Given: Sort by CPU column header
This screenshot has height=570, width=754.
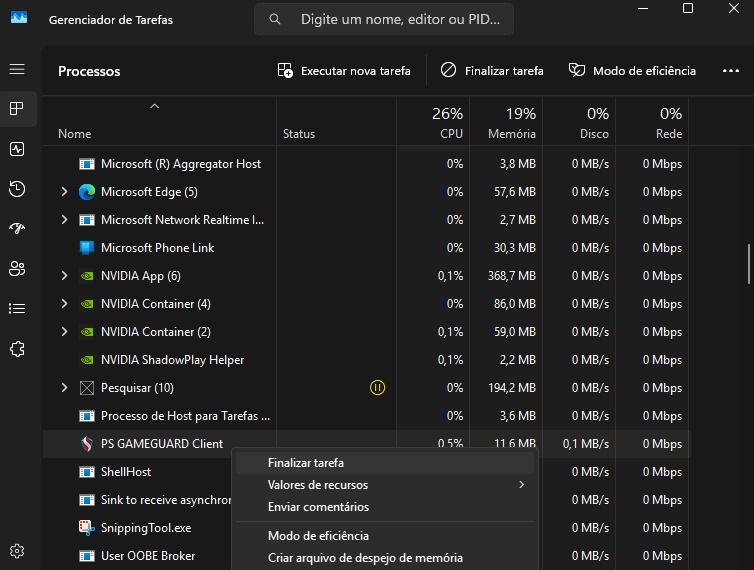Looking at the screenshot, I should pos(433,122).
